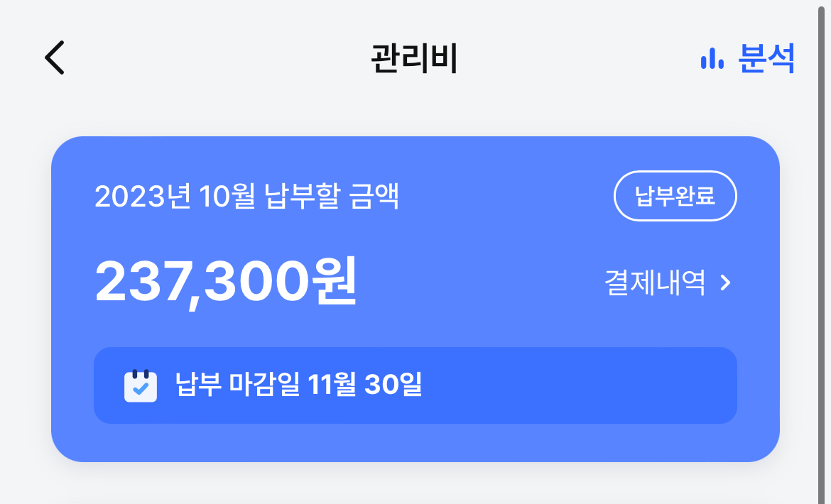Click the 납부 마감일 label text
The image size is (831, 504).
point(239,385)
